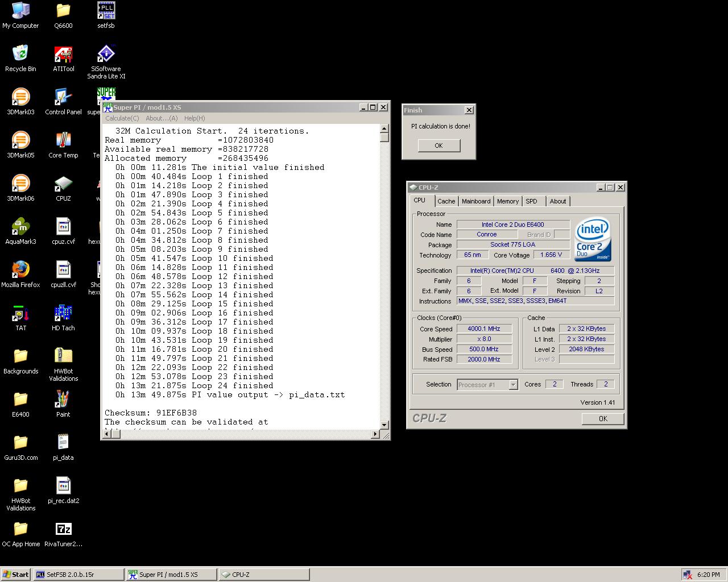
Task: Click Bus Speed 500.0 MHz field
Action: click(484, 349)
